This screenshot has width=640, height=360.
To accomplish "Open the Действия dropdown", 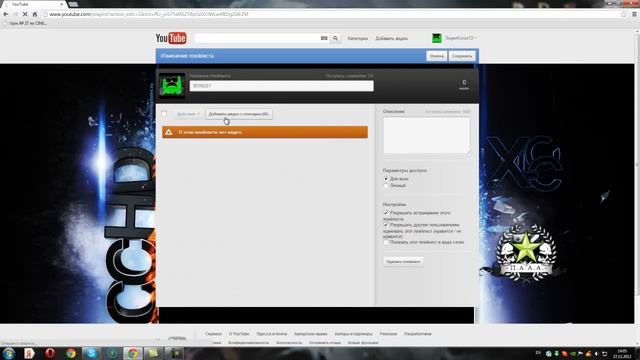I will 188,114.
